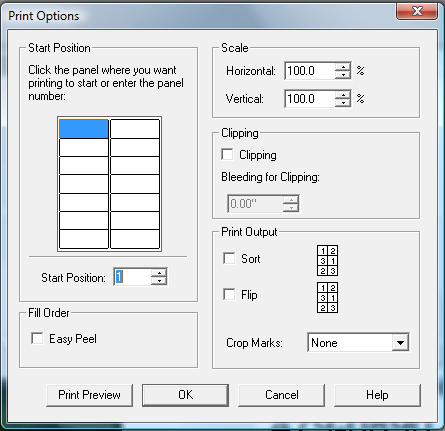Toggle the Sort print output option
This screenshot has height=431, width=445.
click(x=229, y=258)
